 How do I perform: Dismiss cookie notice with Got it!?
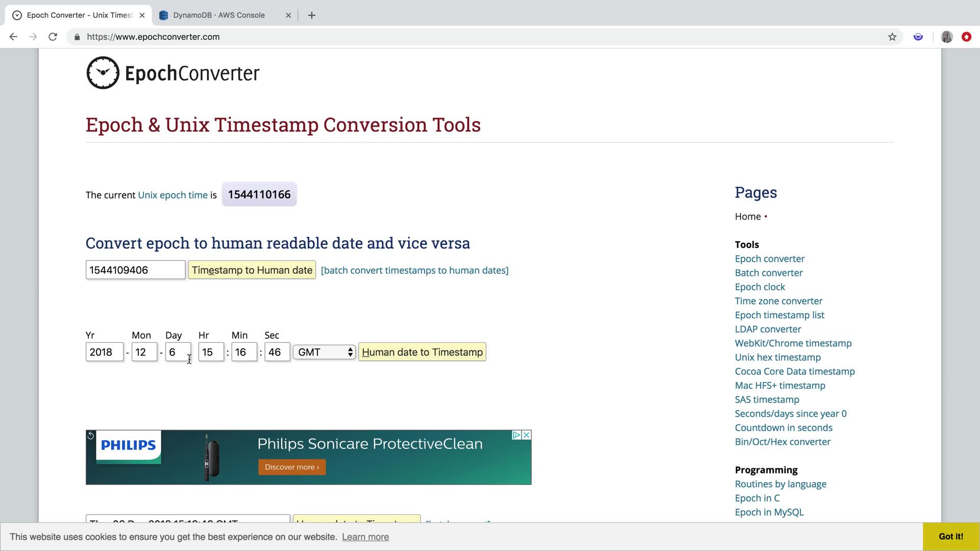tap(950, 536)
